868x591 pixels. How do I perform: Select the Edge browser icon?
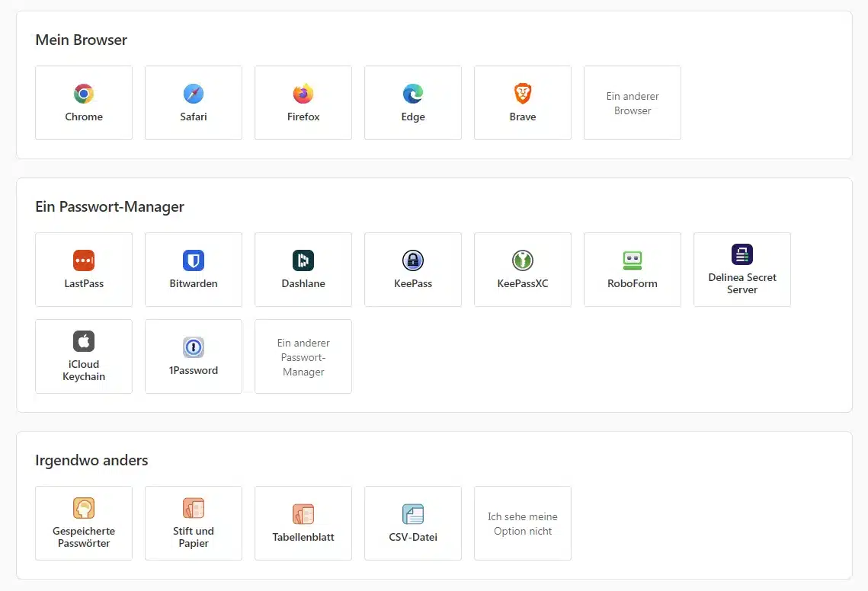[413, 94]
